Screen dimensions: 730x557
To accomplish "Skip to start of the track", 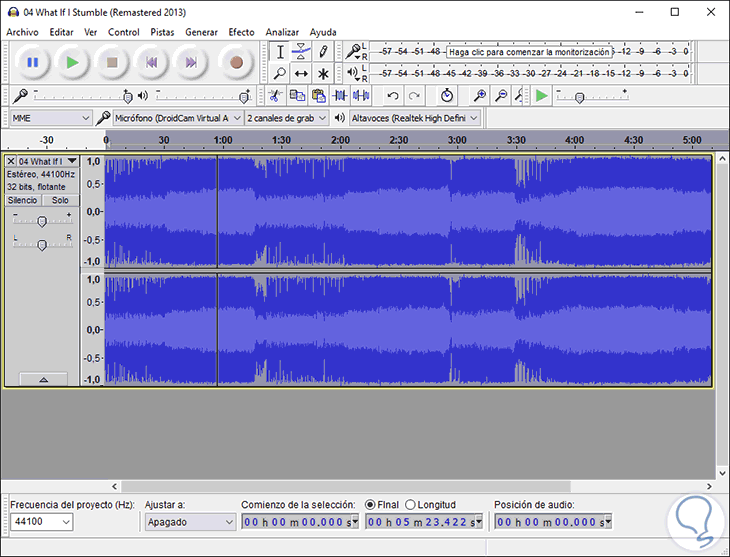I will 150,62.
